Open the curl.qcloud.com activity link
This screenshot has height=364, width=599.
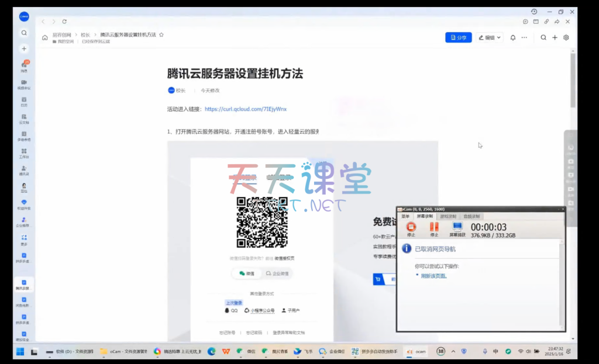coord(246,109)
